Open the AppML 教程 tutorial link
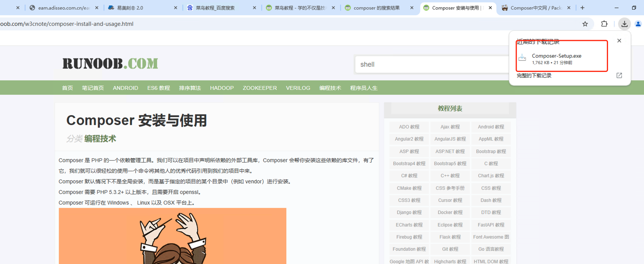644x264 pixels. (491, 139)
